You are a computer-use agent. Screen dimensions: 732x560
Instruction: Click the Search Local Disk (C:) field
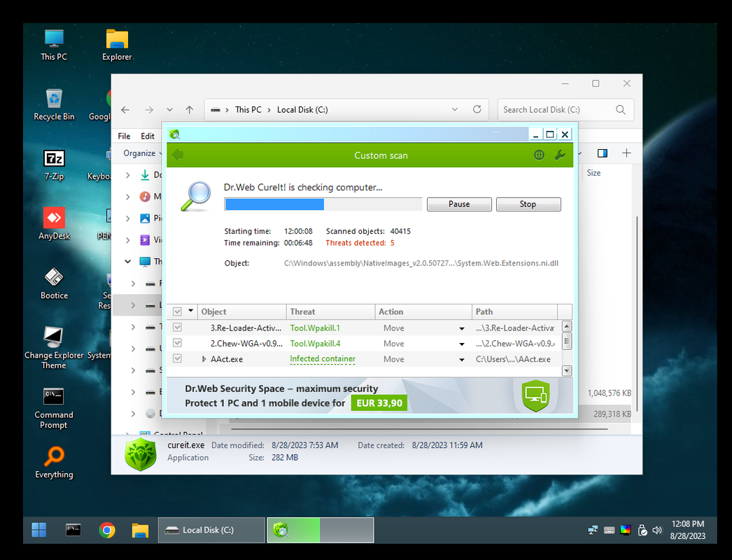pyautogui.click(x=565, y=110)
